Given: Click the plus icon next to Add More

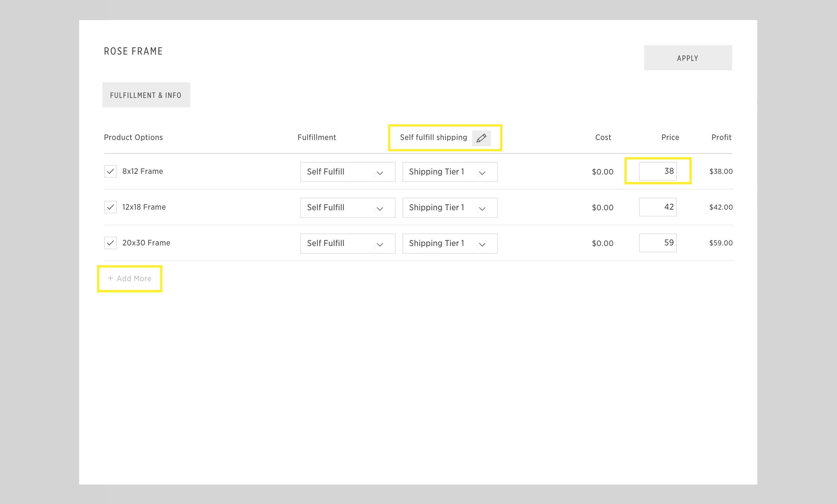Looking at the screenshot, I should pos(110,278).
